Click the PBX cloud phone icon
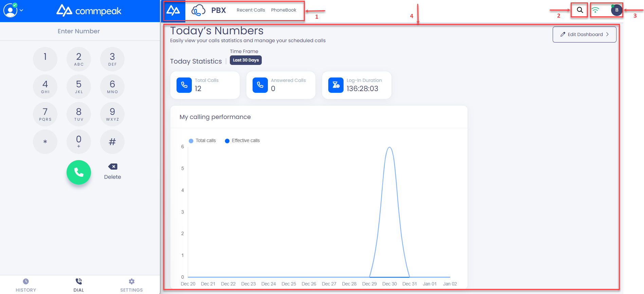 pos(198,10)
